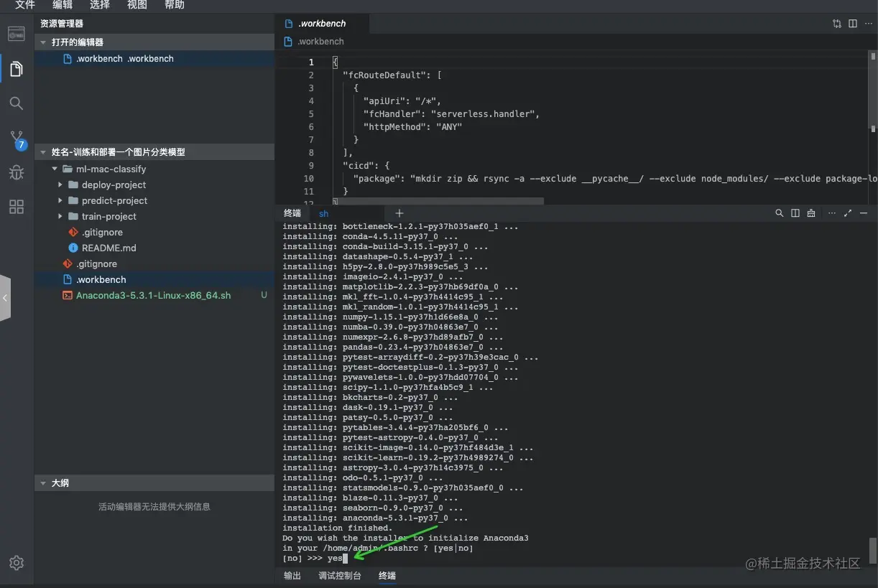
Task: Search within the terminal panel
Action: tap(780, 213)
